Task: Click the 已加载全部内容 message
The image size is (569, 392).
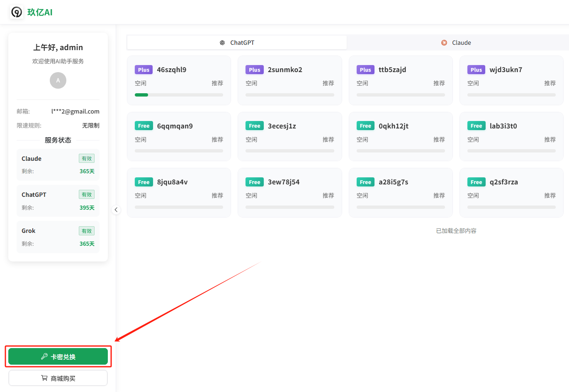Action: coord(456,231)
